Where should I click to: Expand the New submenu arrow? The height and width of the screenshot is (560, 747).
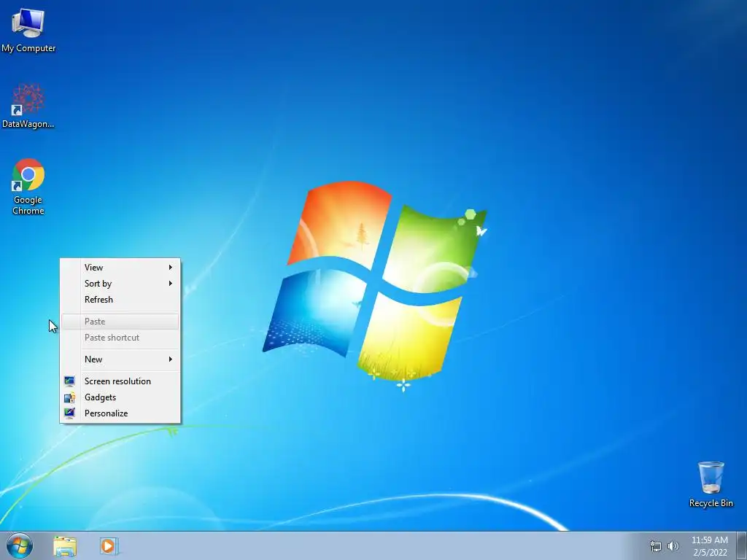click(x=170, y=359)
